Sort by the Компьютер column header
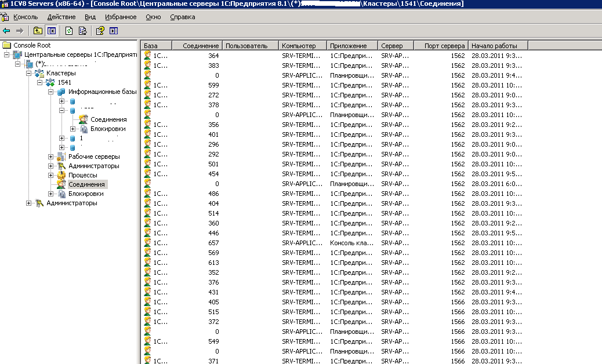This screenshot has height=364, width=602. (x=303, y=46)
